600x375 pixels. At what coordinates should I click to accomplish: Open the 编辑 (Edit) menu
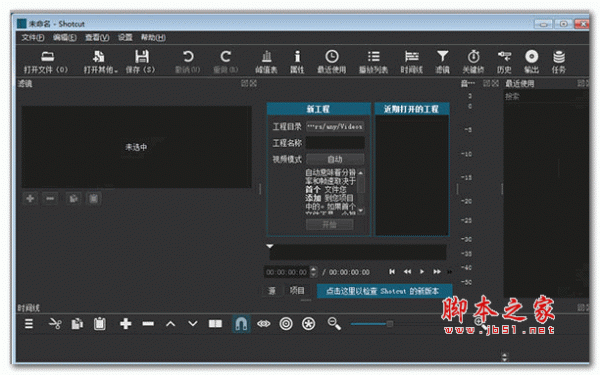[x=65, y=38]
